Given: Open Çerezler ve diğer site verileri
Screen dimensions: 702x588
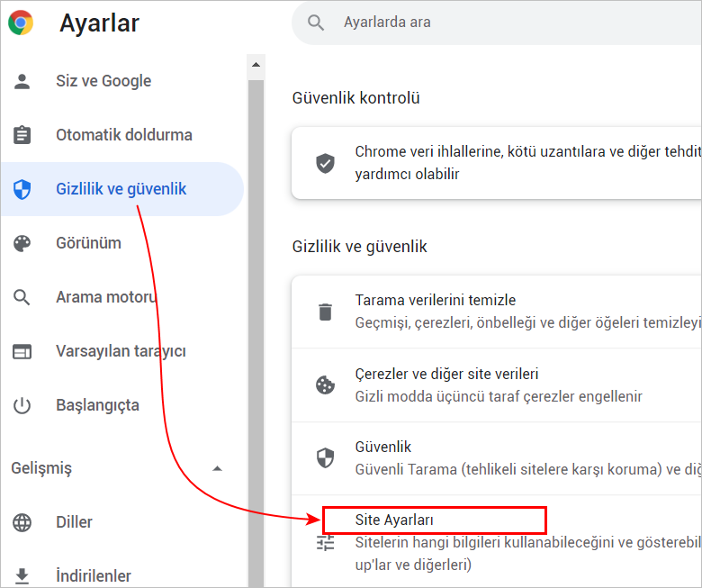Looking at the screenshot, I should 497,385.
